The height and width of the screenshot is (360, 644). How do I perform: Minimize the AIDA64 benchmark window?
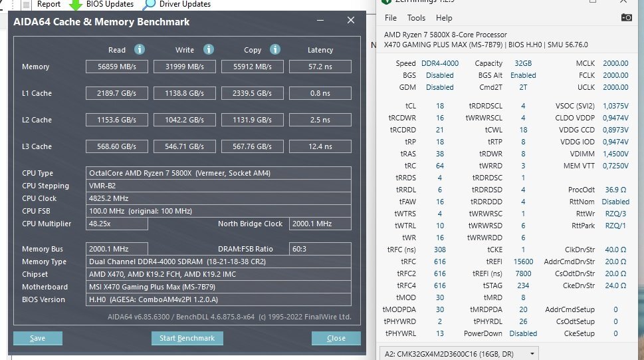(x=320, y=20)
